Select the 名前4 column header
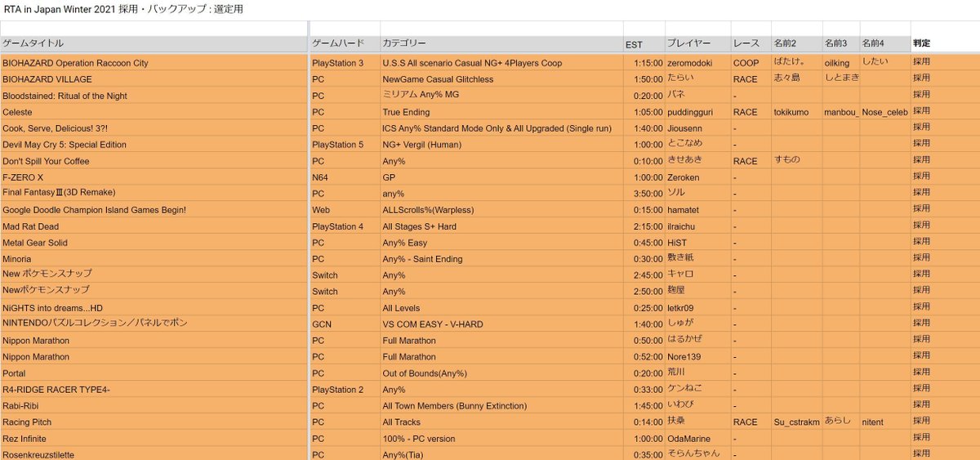980x460 pixels. coord(884,43)
